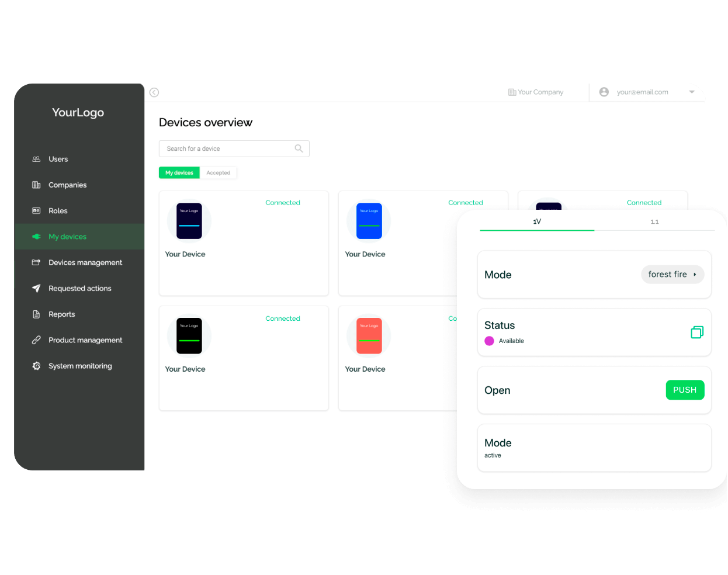Keep the My devices filter enabled
This screenshot has width=728, height=575.
coord(179,172)
